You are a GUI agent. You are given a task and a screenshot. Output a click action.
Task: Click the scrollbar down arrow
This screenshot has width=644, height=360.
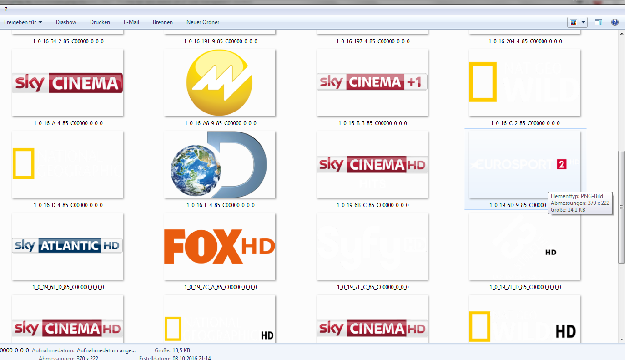coord(621,339)
